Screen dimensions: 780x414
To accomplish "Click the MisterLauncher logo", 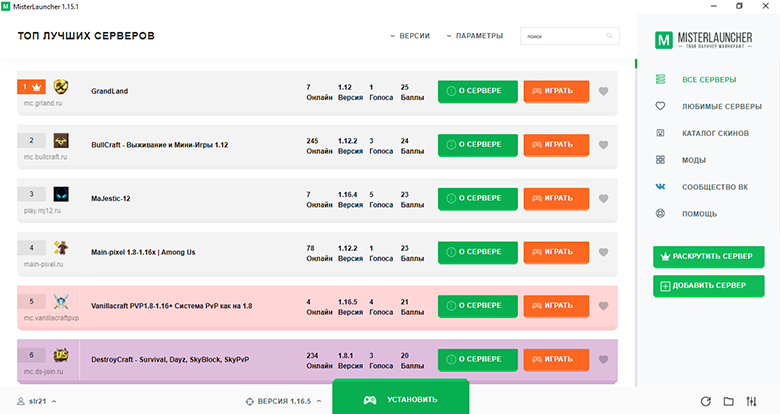I will (703, 40).
